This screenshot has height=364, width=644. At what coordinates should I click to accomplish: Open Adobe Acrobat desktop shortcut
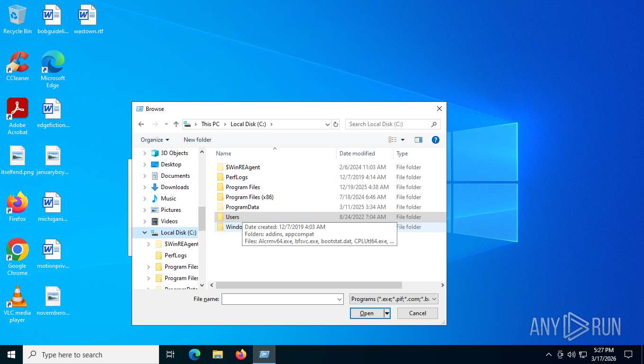(x=18, y=117)
